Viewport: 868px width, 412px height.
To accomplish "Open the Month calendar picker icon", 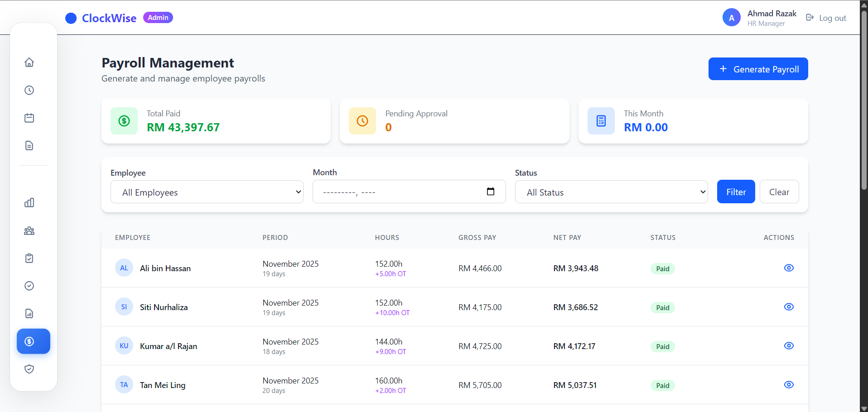I will pos(490,192).
